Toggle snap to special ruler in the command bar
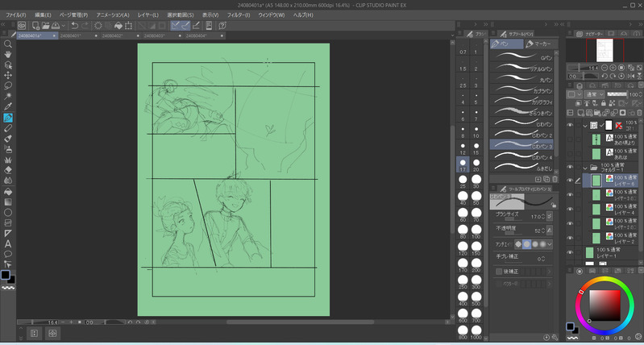Screen dimensions: 644x345 pos(185,26)
